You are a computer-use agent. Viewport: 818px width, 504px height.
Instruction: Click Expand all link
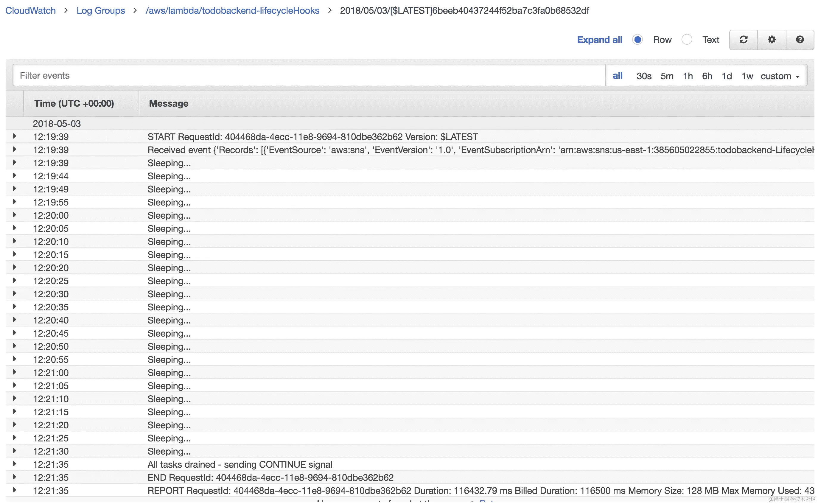click(x=599, y=40)
